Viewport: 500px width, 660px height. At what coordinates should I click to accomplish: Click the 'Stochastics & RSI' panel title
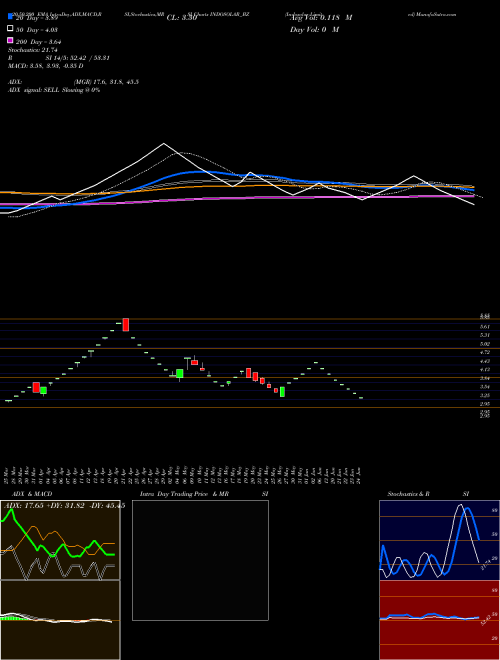point(428,494)
